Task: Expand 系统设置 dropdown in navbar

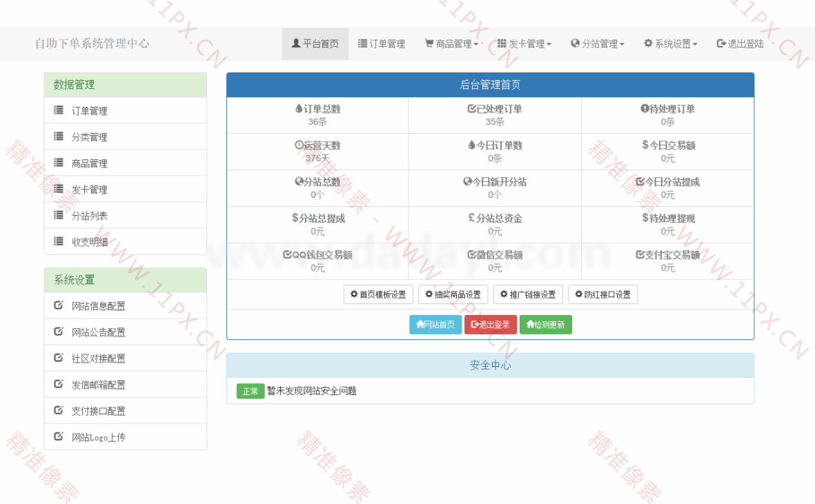Action: [671, 43]
